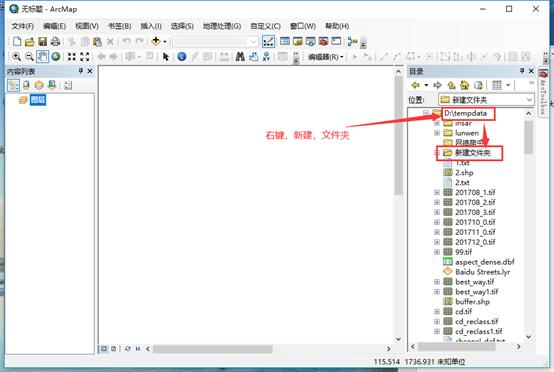Open the ArcToolbox side tab
The image size is (554, 372).
[543, 92]
